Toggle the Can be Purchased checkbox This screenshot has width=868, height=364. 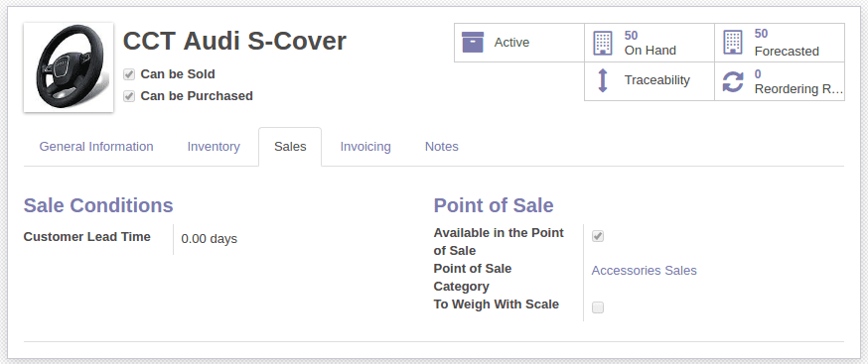[129, 96]
